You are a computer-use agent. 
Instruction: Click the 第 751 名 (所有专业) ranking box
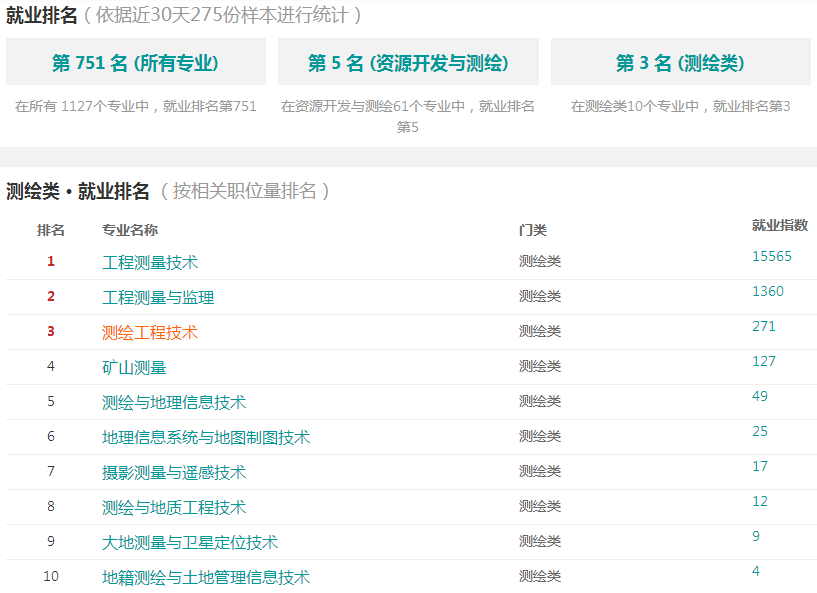tap(136, 61)
